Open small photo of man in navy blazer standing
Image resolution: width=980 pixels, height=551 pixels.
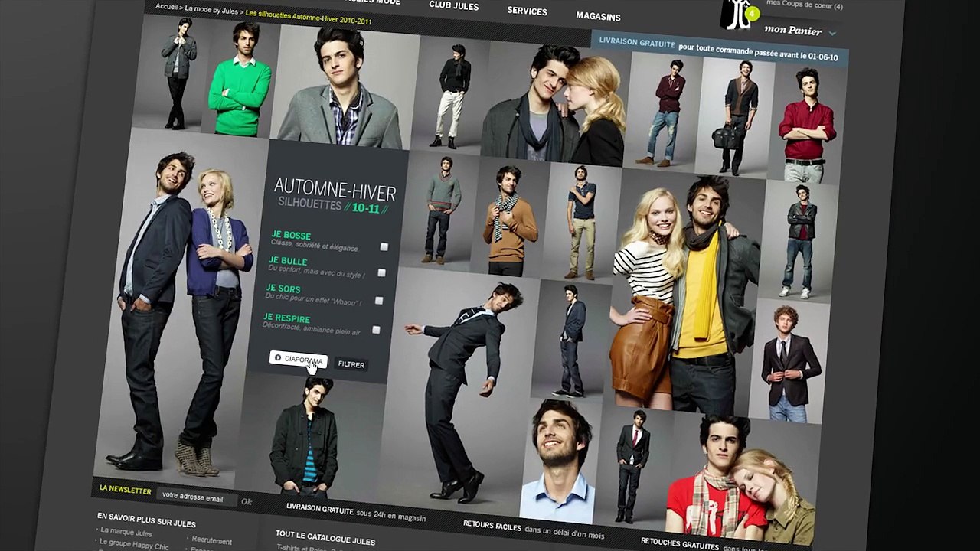571,339
